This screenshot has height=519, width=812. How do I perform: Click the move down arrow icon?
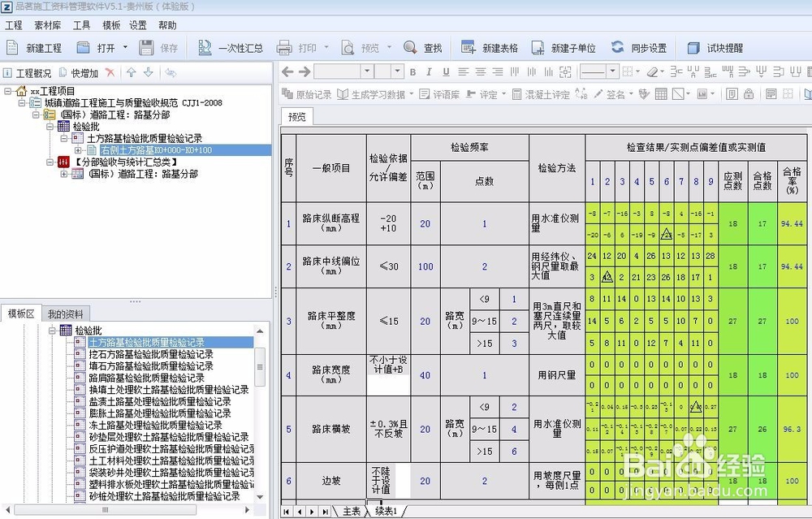[x=148, y=72]
